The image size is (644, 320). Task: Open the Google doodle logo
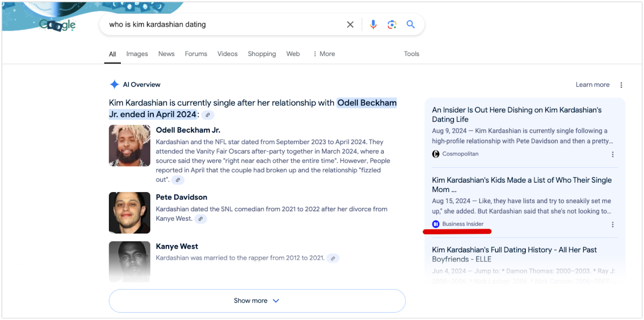tap(58, 25)
